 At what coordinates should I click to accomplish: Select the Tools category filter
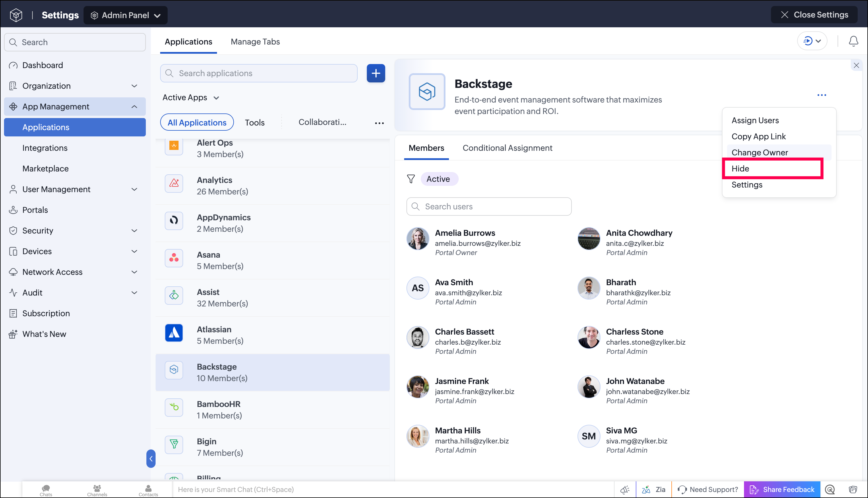click(x=255, y=122)
